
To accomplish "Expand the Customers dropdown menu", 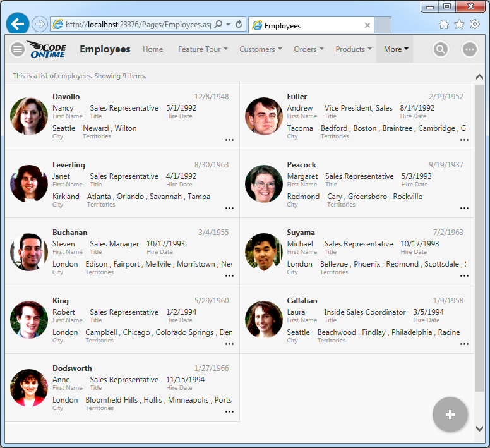I will (261, 49).
